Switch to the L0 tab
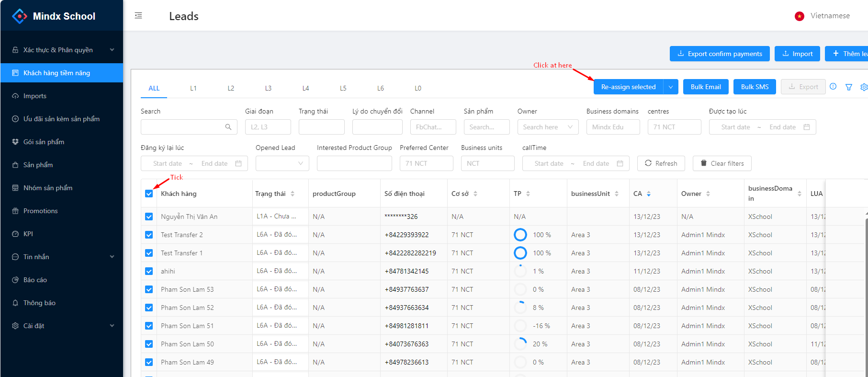 coord(418,88)
